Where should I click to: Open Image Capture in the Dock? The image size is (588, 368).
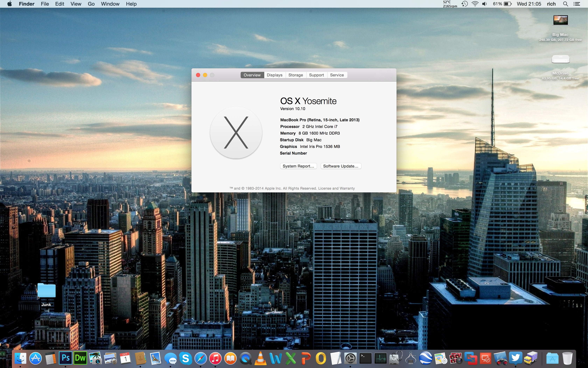pos(96,358)
